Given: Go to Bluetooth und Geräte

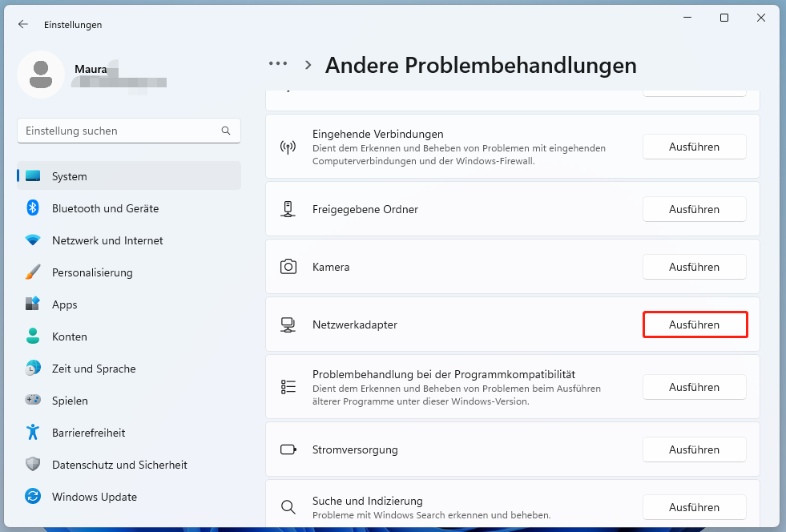Looking at the screenshot, I should point(129,208).
